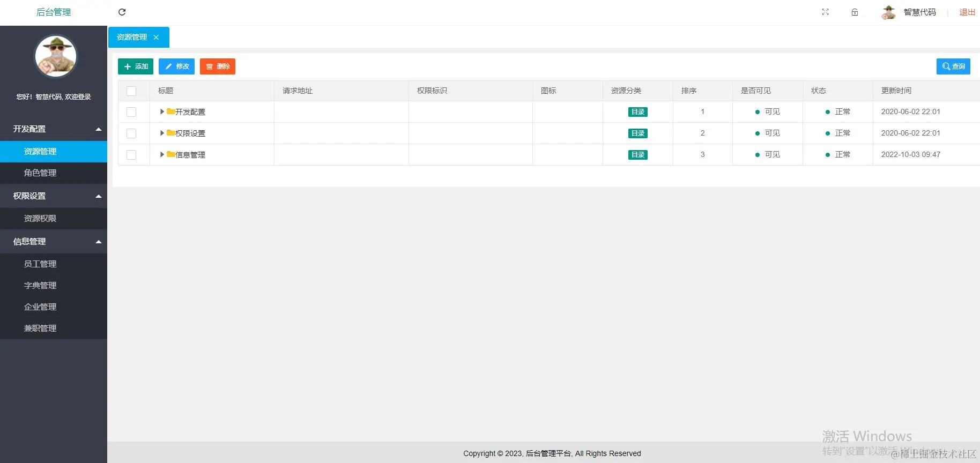980x463 pixels.
Task: Click the refresh icon in top bar
Action: point(122,12)
